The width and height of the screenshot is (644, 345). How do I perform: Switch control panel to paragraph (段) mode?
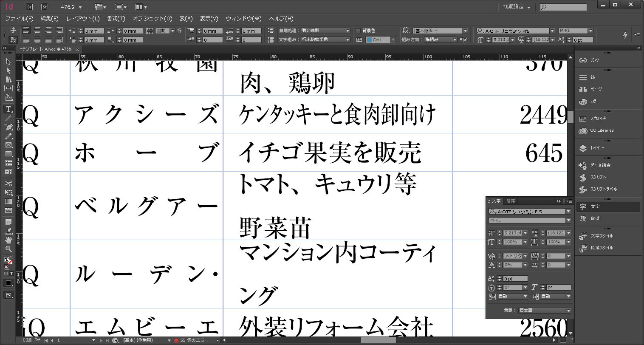click(13, 40)
